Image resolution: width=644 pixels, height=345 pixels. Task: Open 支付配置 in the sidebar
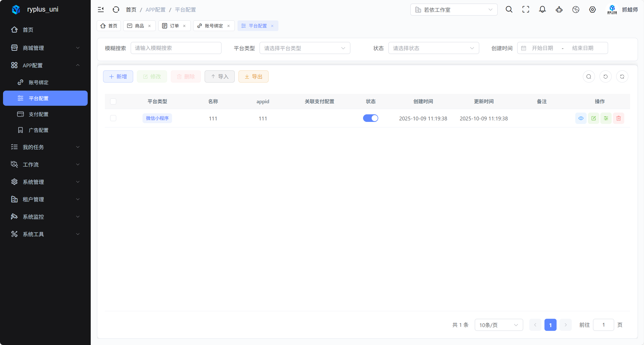point(38,114)
